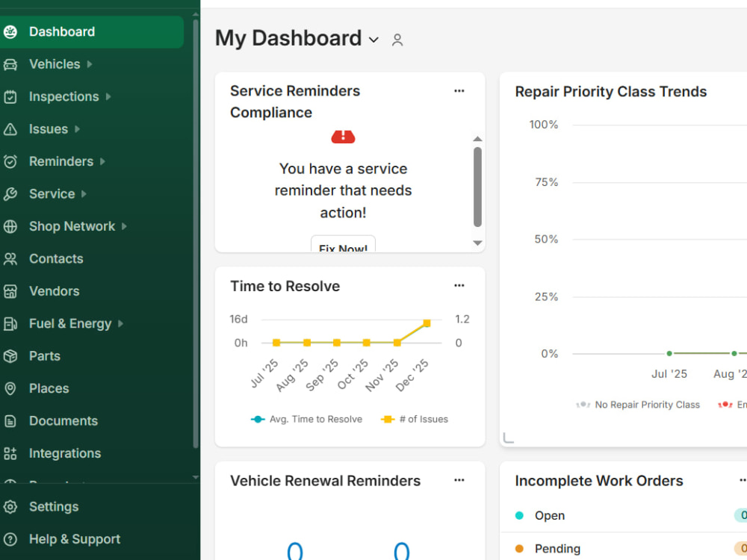Open the My Dashboard dropdown chevron
This screenshot has width=747, height=560.
point(374,40)
